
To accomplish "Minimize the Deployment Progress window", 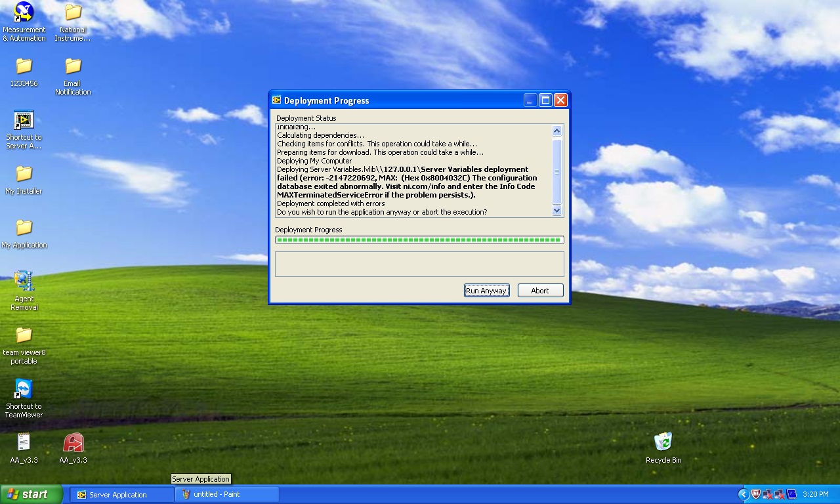I will click(x=530, y=100).
